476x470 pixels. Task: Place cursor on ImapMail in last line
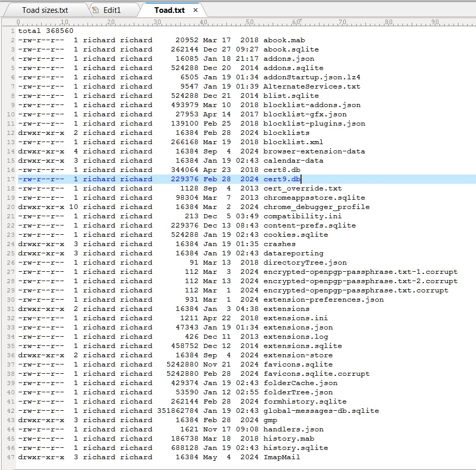point(281,457)
